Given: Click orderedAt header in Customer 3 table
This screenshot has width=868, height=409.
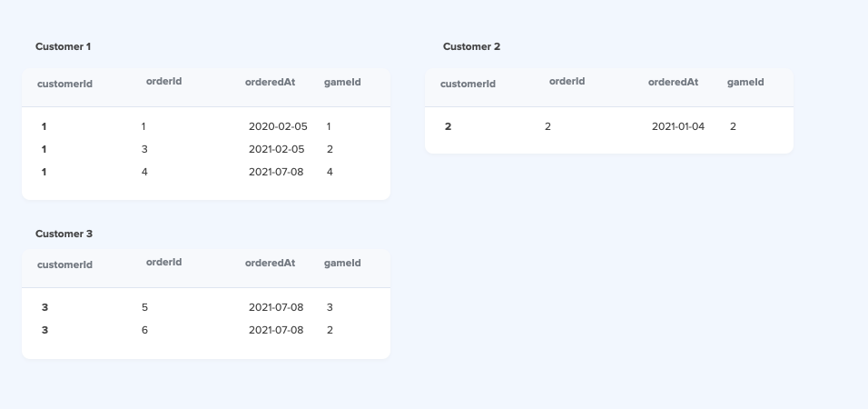Looking at the screenshot, I should coord(270,264).
